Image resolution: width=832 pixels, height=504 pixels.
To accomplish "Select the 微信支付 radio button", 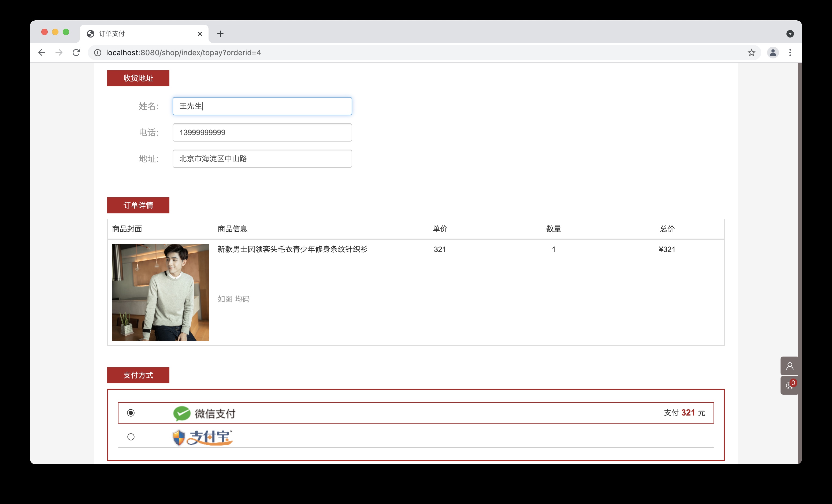I will pyautogui.click(x=131, y=413).
